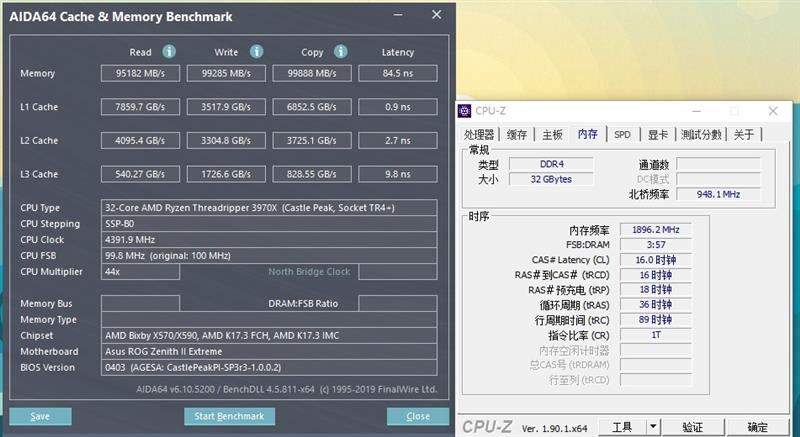Click the Start Benchmark button

tap(229, 416)
